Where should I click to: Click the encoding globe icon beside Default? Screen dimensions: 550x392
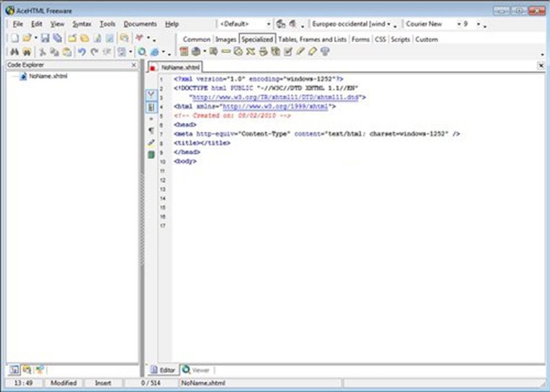(x=280, y=24)
